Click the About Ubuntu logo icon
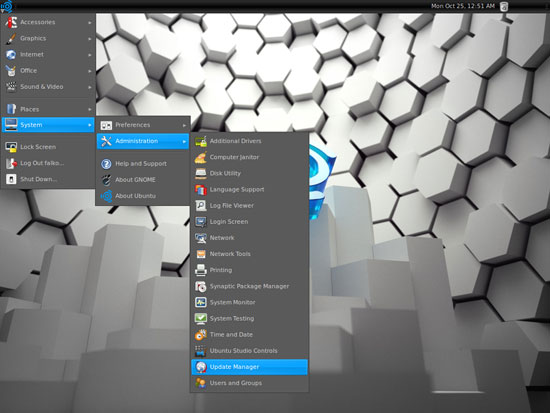The width and height of the screenshot is (550, 413). click(x=106, y=196)
